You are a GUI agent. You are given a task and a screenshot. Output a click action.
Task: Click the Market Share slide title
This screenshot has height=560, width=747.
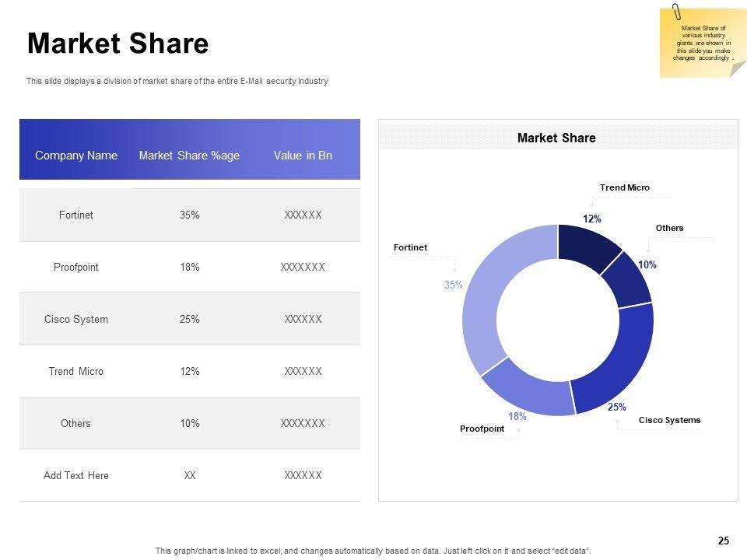pyautogui.click(x=117, y=44)
